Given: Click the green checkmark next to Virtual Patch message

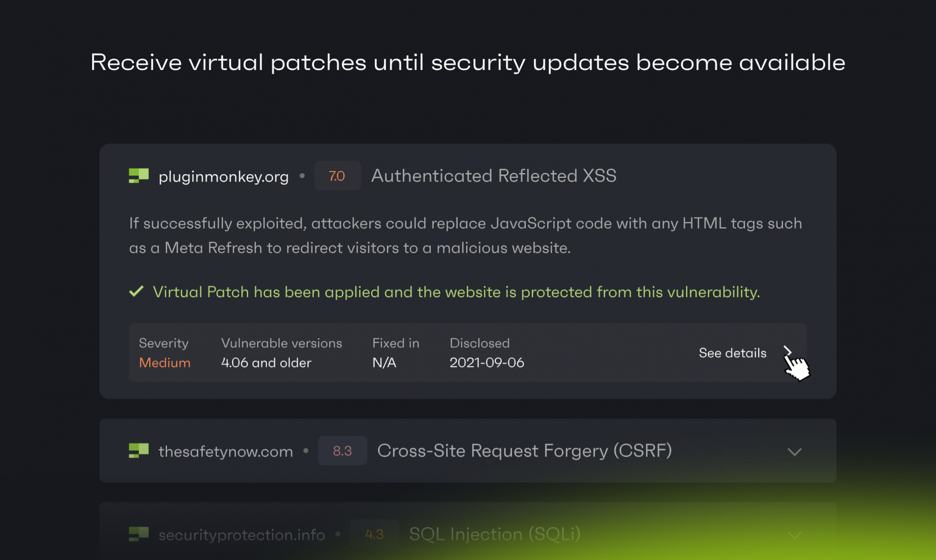Looking at the screenshot, I should point(136,291).
